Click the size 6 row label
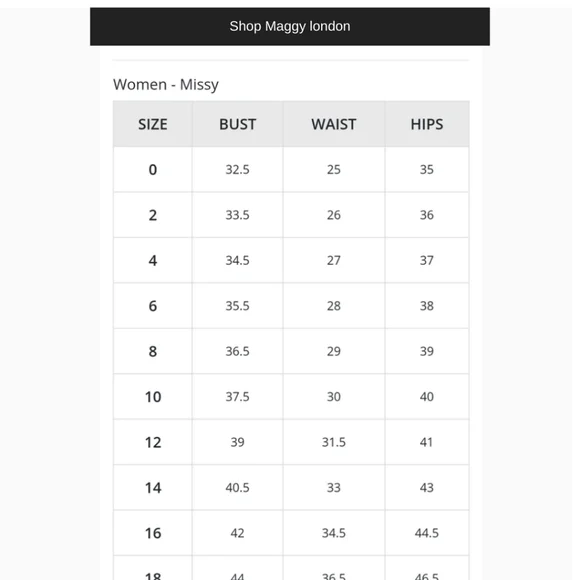The height and width of the screenshot is (580, 580). click(x=153, y=306)
